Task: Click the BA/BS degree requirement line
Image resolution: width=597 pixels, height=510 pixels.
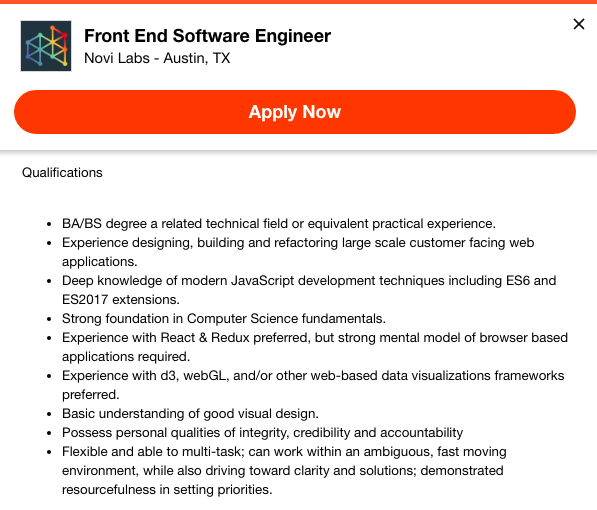Action: pyautogui.click(x=279, y=224)
